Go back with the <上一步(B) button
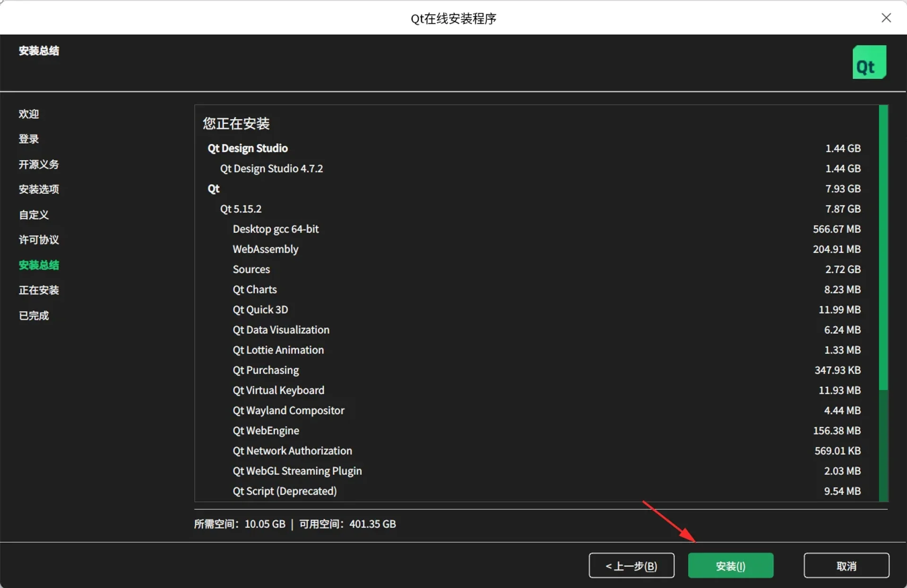 [631, 565]
